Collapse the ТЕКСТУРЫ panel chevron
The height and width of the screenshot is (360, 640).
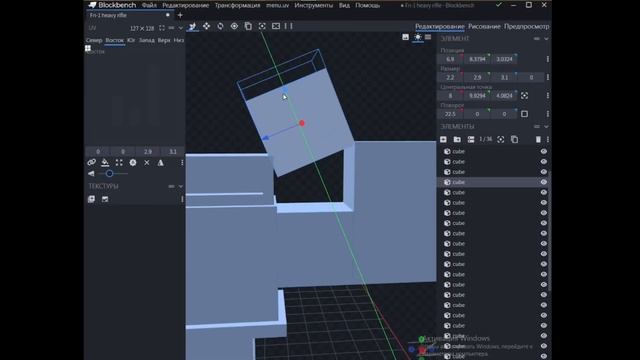pyautogui.click(x=181, y=187)
